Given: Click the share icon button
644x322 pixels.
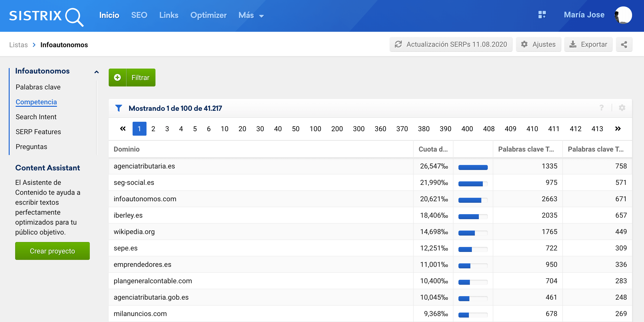Looking at the screenshot, I should click(624, 44).
